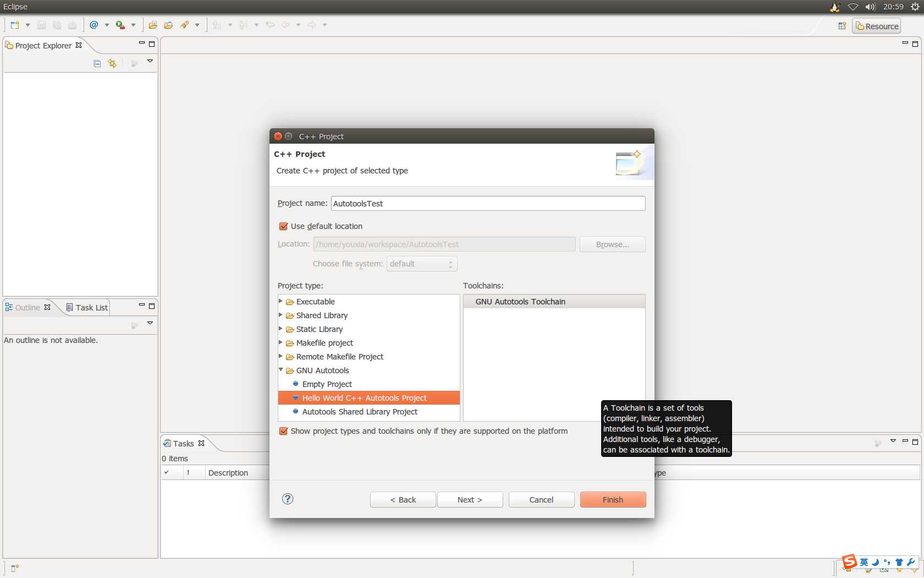Screen dimensions: 924x578
Task: Click the New wizard toolbar icon
Action: [15, 25]
